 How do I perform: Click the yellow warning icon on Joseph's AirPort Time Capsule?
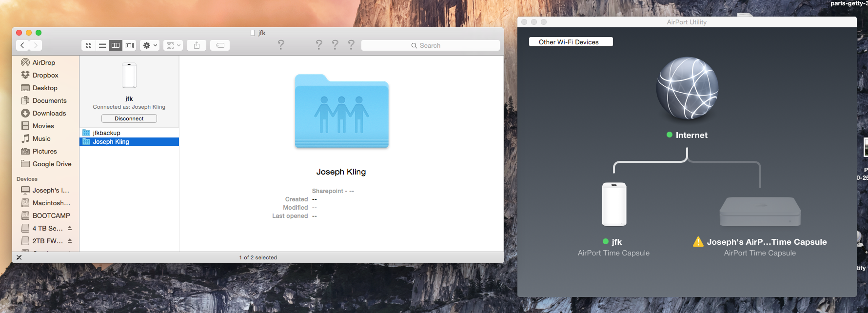tap(698, 242)
